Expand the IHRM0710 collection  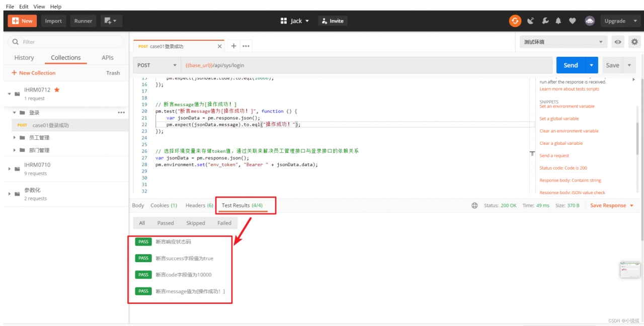10,169
